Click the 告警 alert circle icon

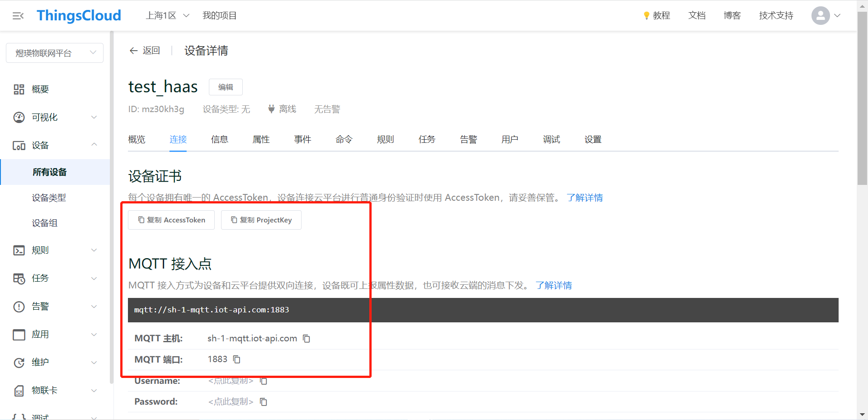(x=19, y=307)
